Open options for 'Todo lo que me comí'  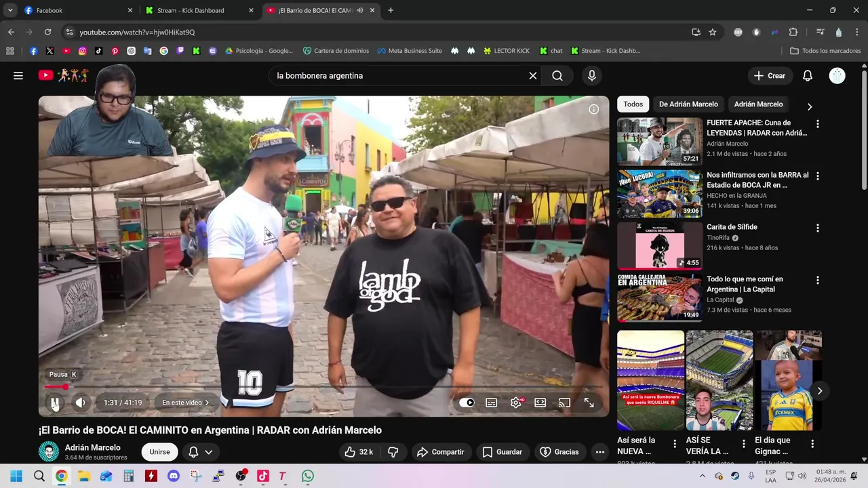tap(818, 281)
